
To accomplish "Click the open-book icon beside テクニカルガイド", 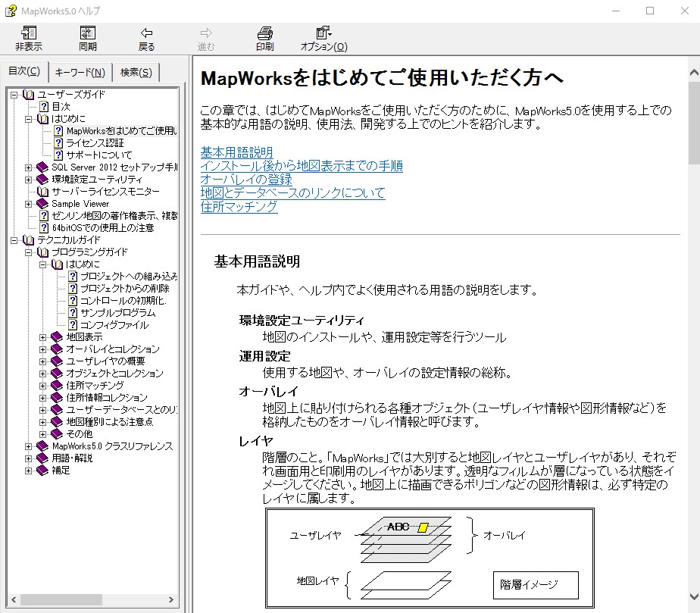I will coord(29,240).
